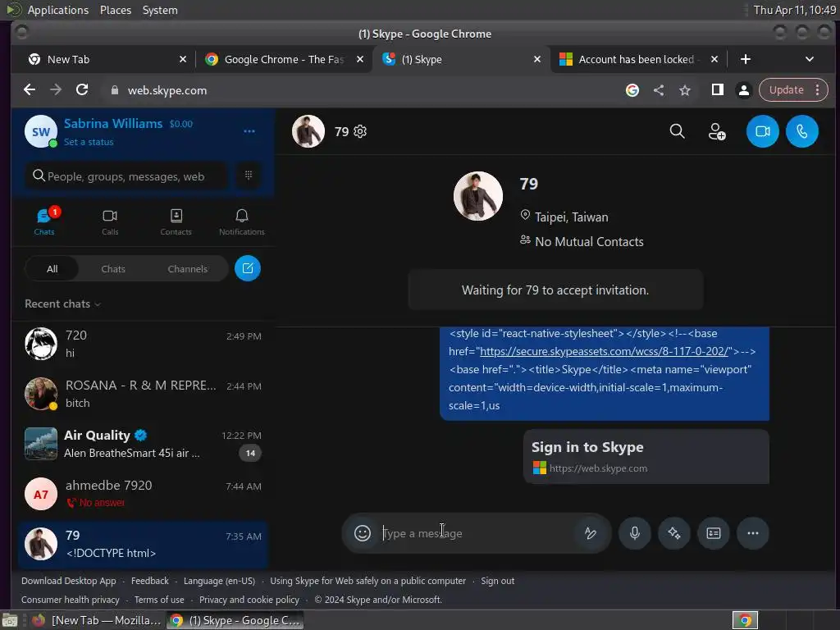840x630 pixels.
Task: Select the All filter
Action: tap(52, 269)
